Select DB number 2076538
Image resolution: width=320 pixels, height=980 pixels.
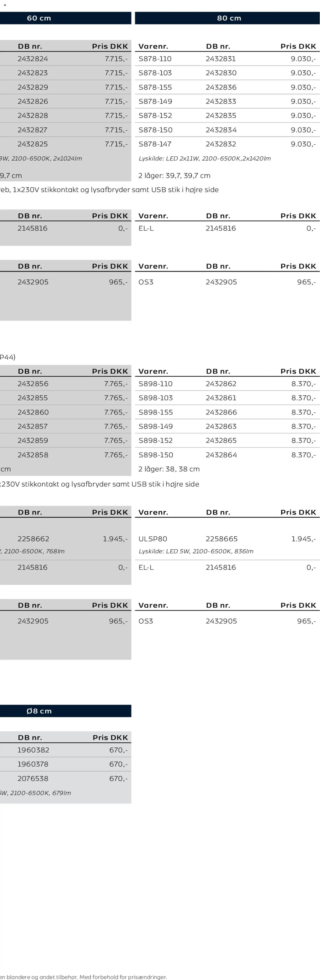(33, 778)
